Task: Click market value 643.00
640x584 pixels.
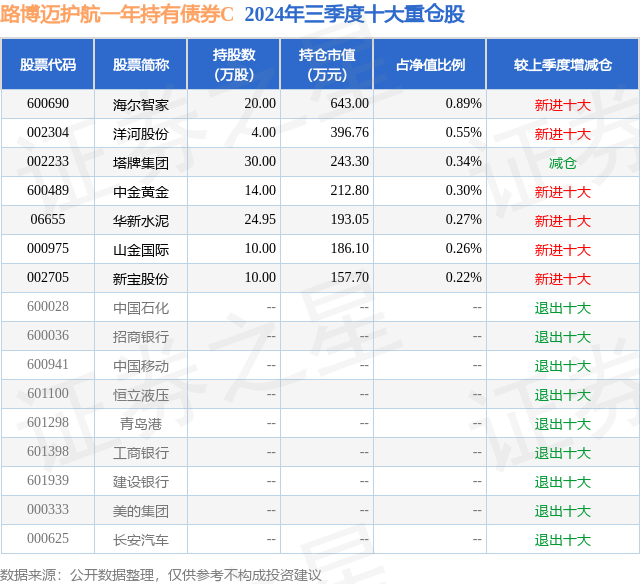Action: (349, 104)
